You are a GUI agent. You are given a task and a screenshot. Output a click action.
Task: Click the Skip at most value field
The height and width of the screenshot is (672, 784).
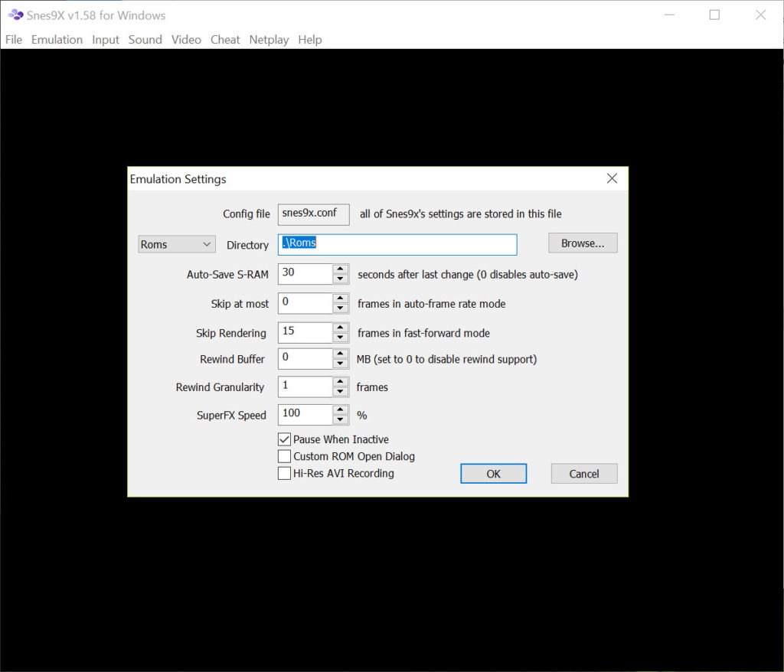305,304
